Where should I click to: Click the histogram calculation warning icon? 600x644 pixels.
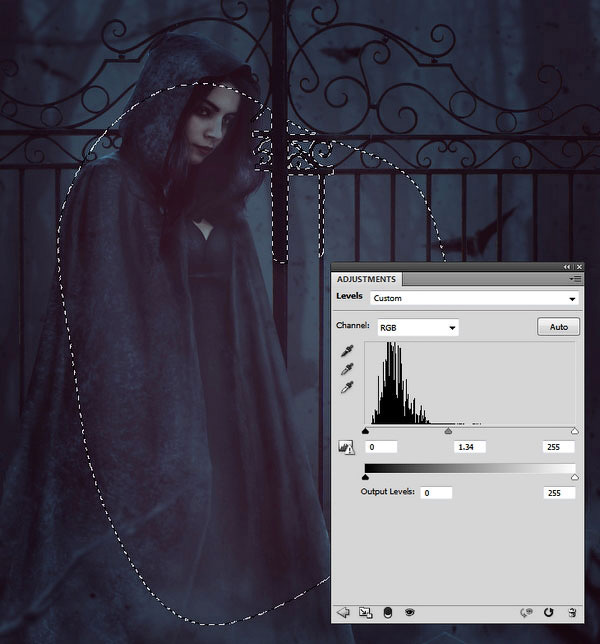(x=346, y=447)
